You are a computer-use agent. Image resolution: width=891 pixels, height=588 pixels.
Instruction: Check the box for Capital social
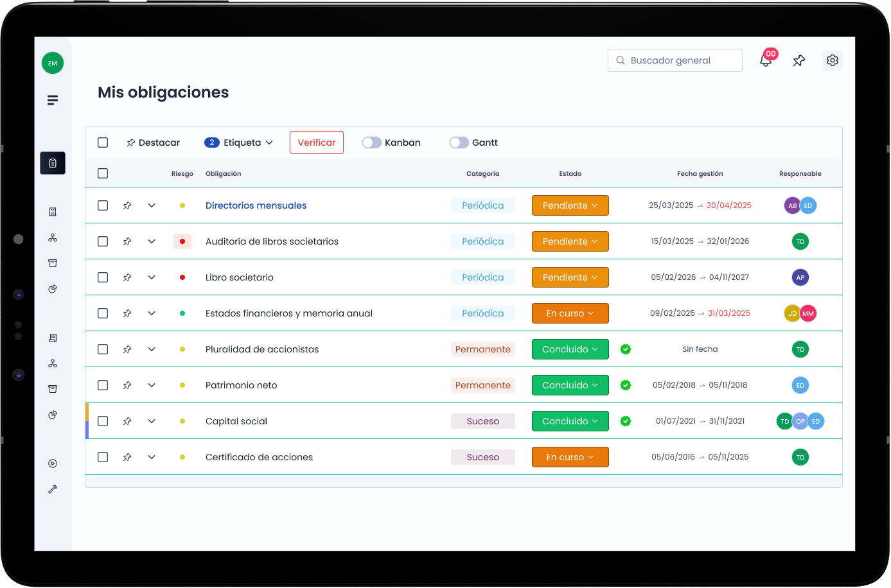(x=103, y=421)
